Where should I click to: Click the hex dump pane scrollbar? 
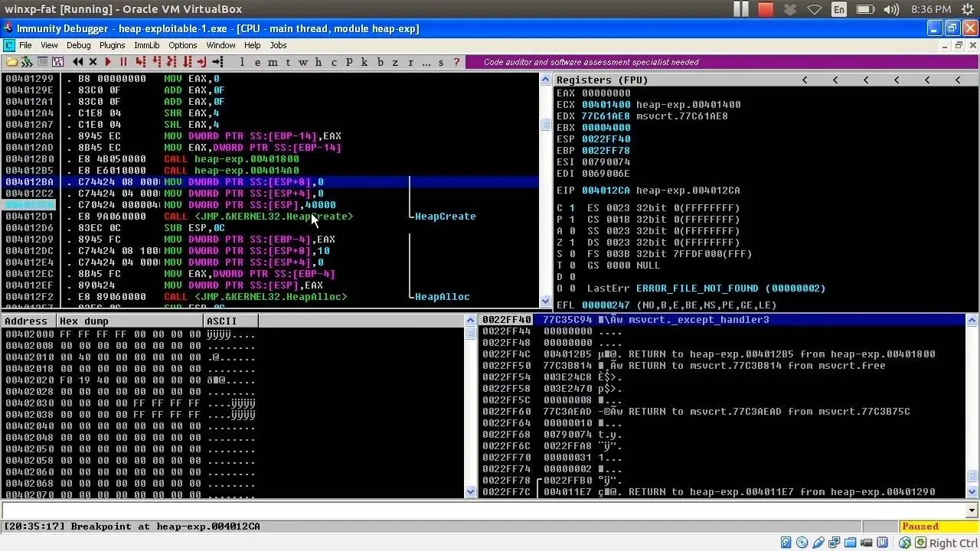point(471,406)
